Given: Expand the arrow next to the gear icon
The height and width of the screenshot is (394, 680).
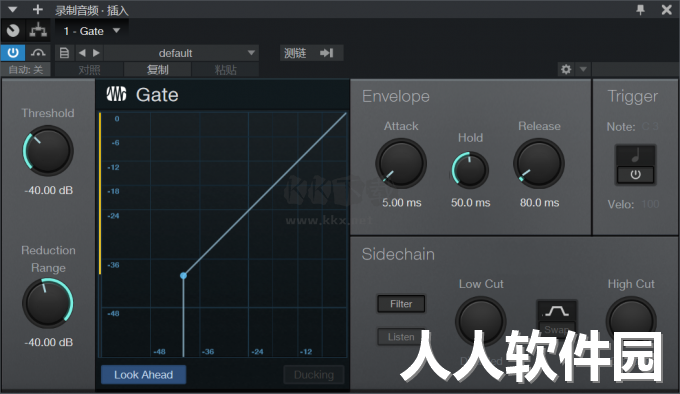Looking at the screenshot, I should (583, 69).
